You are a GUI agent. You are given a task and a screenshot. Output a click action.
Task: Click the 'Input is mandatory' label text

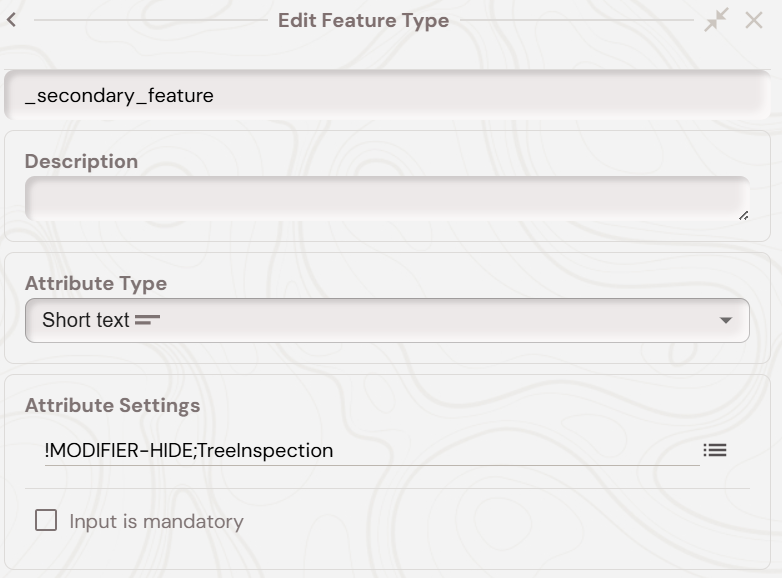[x=156, y=522]
